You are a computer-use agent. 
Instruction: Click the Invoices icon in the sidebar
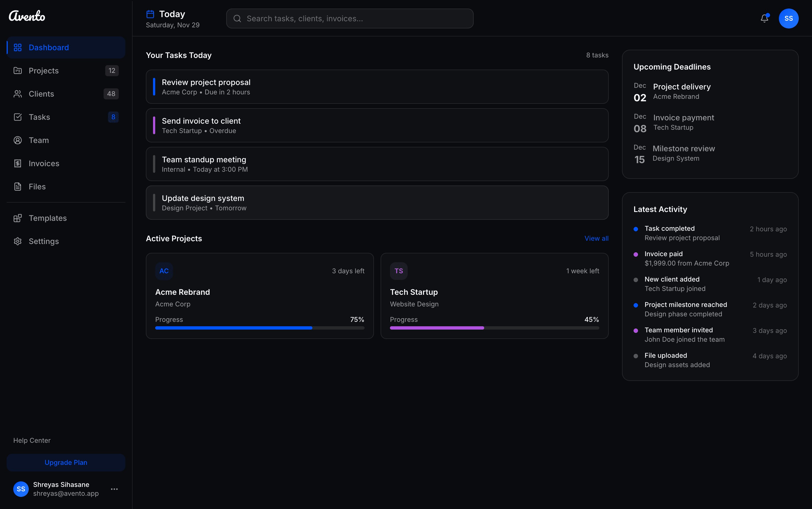point(18,163)
